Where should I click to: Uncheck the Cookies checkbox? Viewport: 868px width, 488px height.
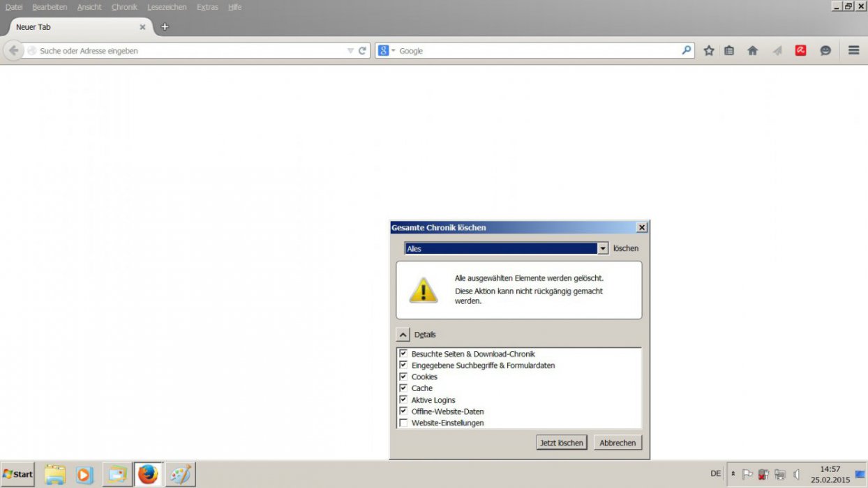[x=403, y=376]
